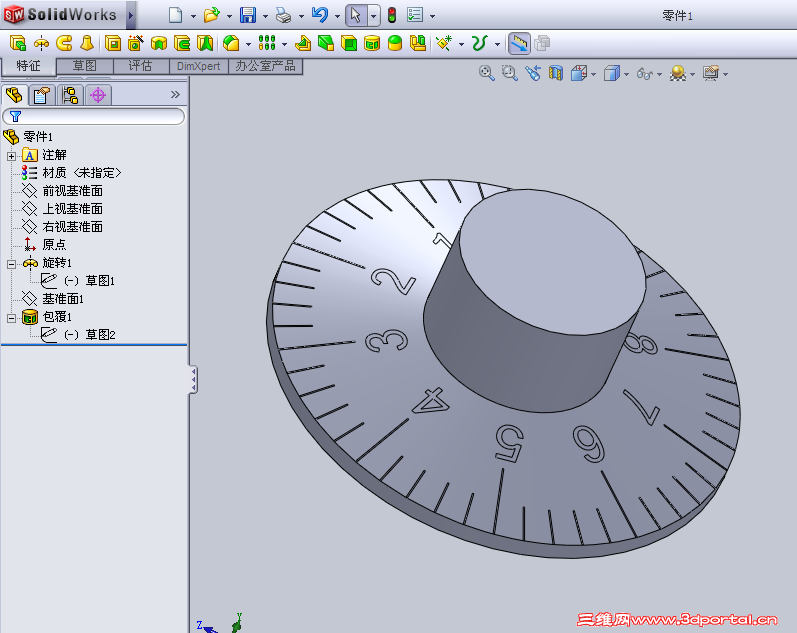Click the New document icon
The width and height of the screenshot is (797, 633).
(175, 15)
